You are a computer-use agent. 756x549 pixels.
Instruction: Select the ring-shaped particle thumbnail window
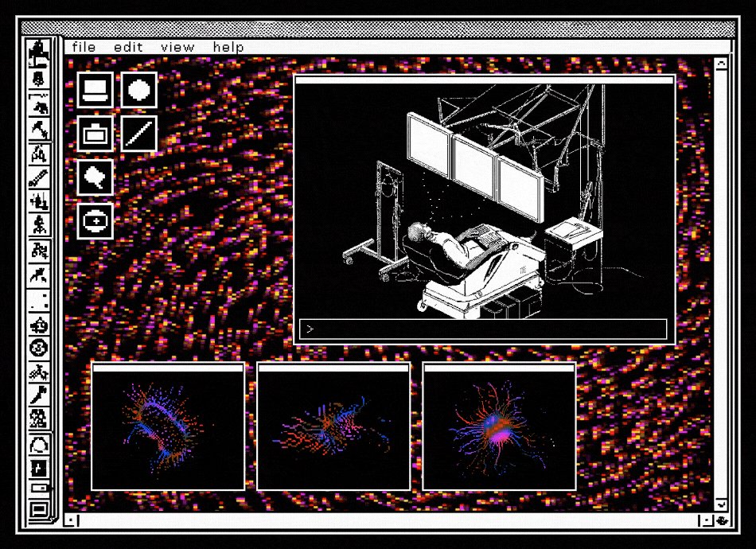click(168, 426)
